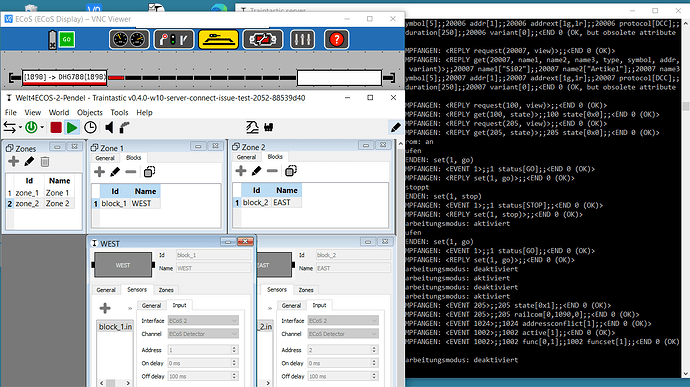Open the Objects menu
This screenshot has width=690, height=387.
point(90,113)
